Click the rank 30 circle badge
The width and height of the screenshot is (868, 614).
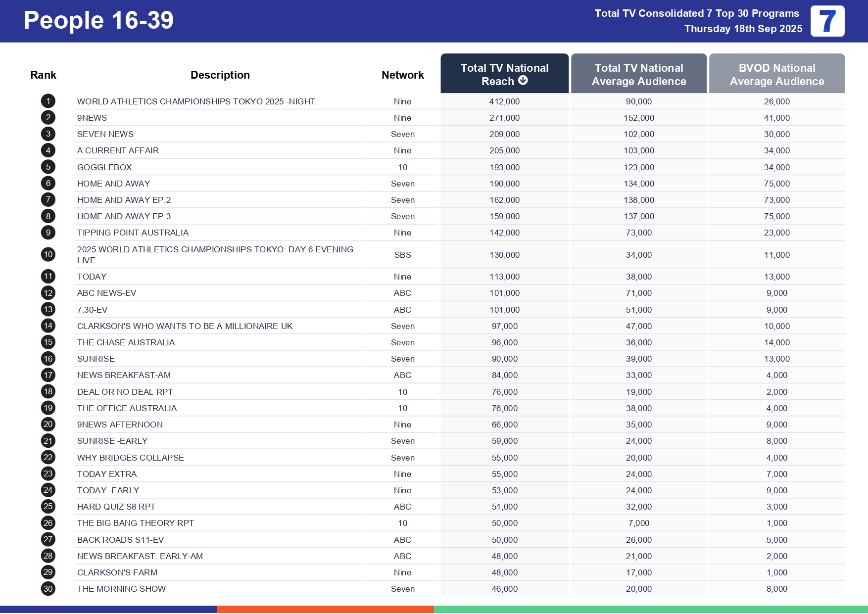click(48, 589)
